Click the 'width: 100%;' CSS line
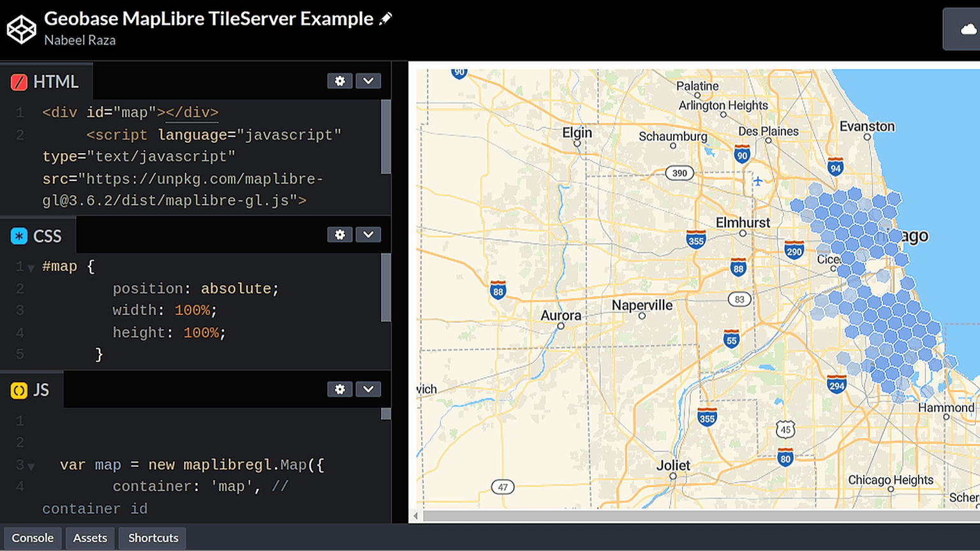The width and height of the screenshot is (980, 551). [165, 311]
